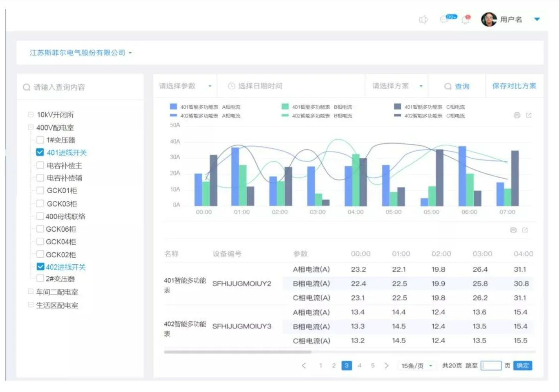
Task: Click the table horizontal scrollbar
Action: 238,352
